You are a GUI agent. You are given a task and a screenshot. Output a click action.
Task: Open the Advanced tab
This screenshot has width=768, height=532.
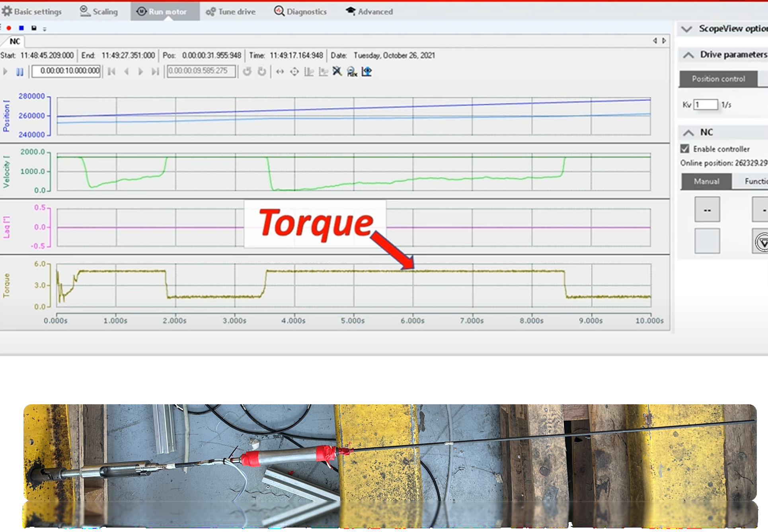click(369, 12)
